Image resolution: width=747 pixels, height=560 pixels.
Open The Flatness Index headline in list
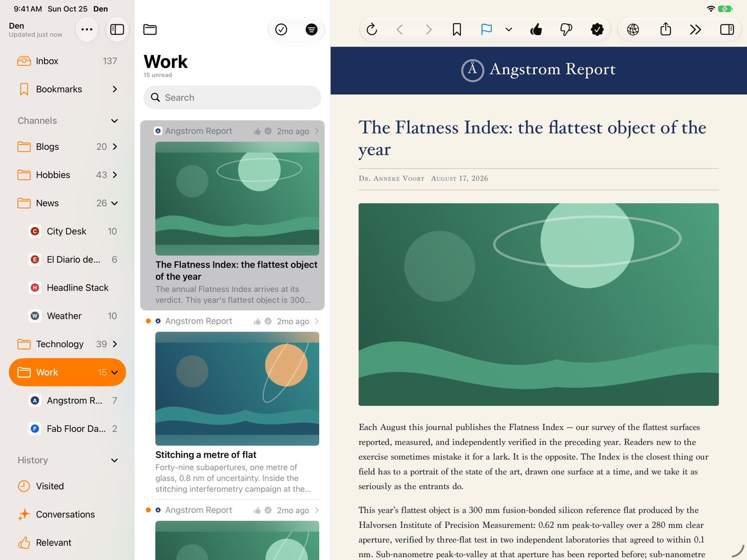click(x=237, y=270)
